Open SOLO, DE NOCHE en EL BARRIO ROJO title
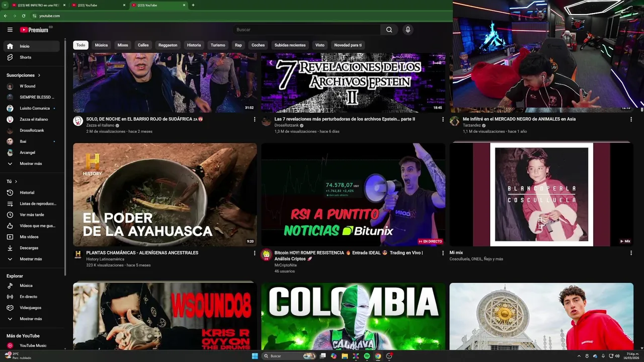 point(144,119)
